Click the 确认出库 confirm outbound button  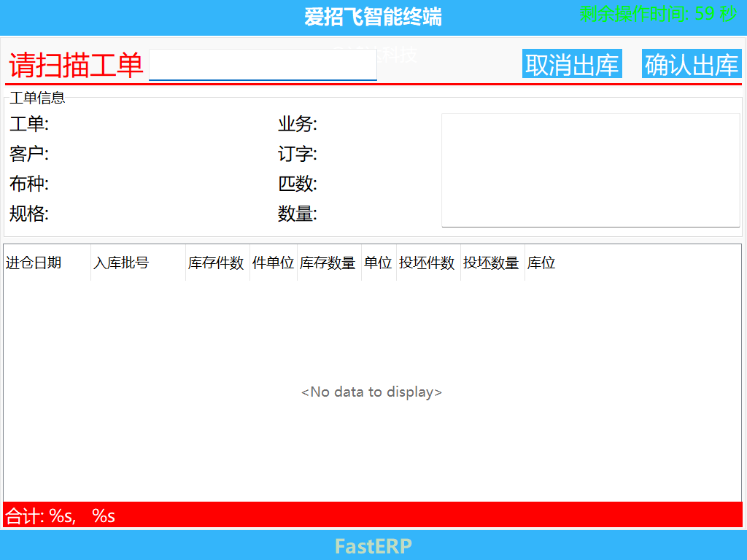[x=691, y=63]
